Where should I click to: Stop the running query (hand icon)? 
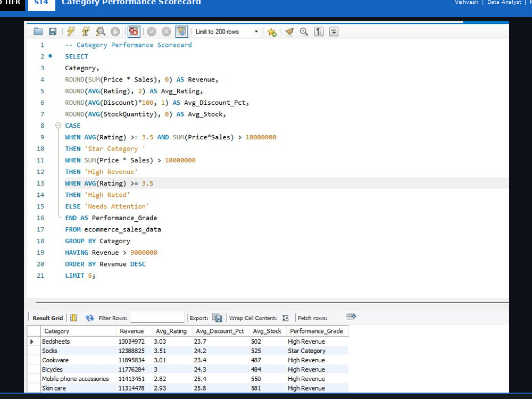(x=115, y=31)
